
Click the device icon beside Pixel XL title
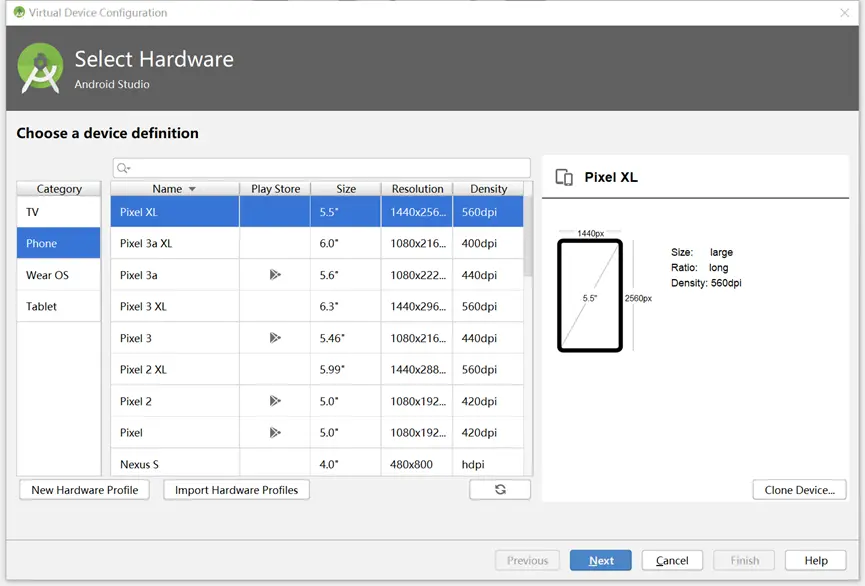click(564, 177)
